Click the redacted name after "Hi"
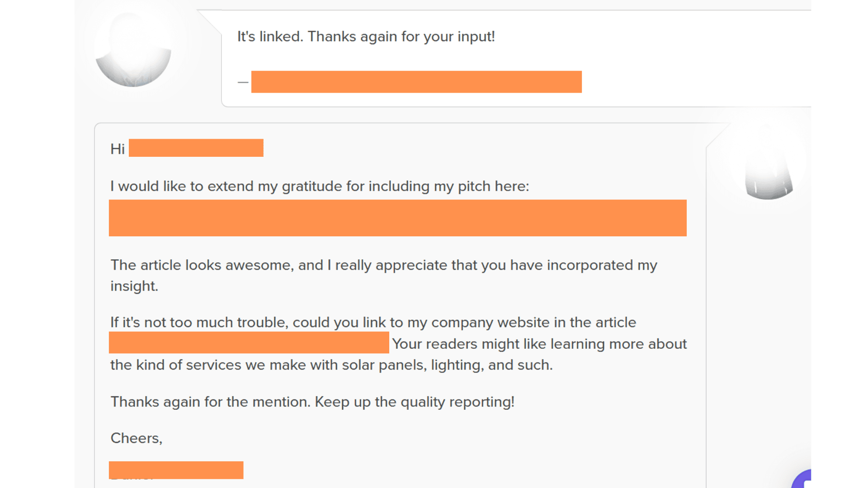The image size is (868, 488). coord(196,148)
